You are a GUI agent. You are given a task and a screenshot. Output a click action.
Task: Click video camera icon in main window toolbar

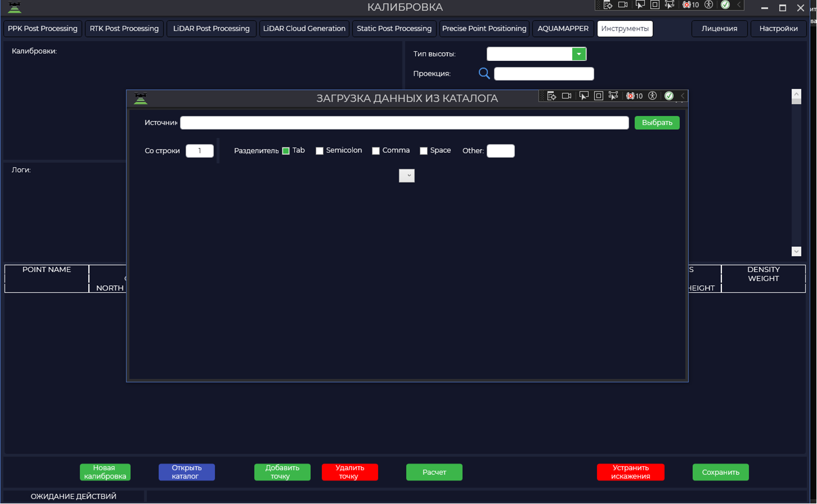pyautogui.click(x=623, y=5)
